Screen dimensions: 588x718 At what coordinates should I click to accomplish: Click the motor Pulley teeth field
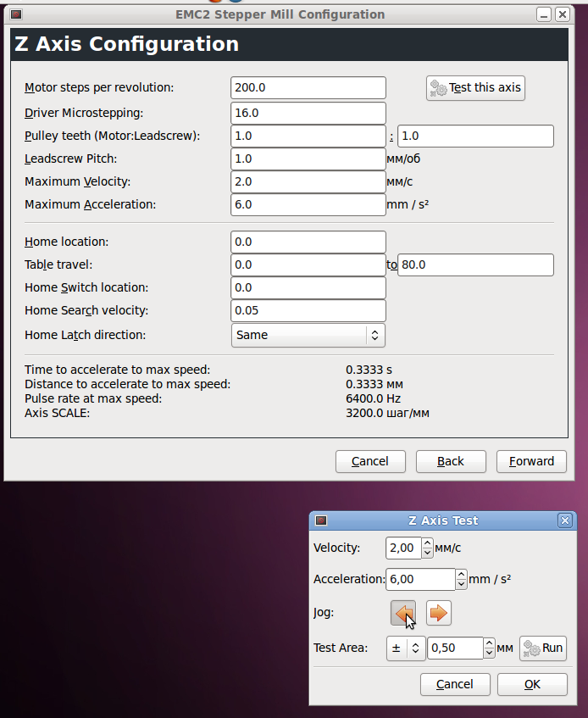(x=308, y=136)
